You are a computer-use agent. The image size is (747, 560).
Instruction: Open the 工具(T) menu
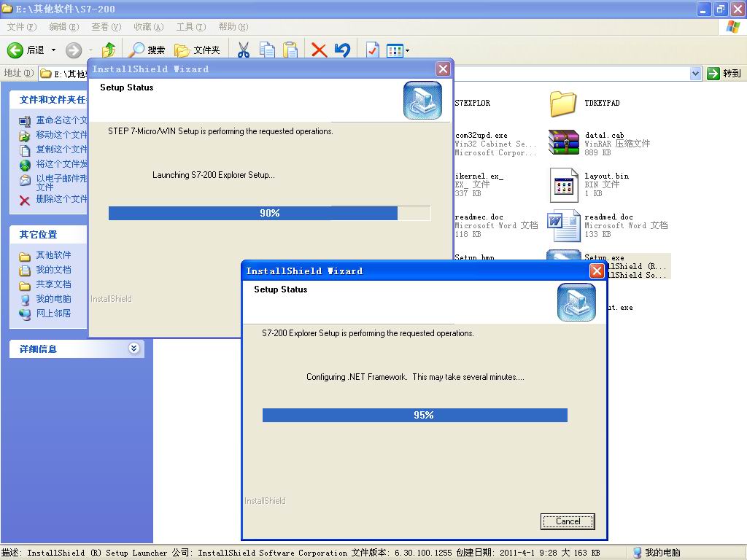point(190,27)
